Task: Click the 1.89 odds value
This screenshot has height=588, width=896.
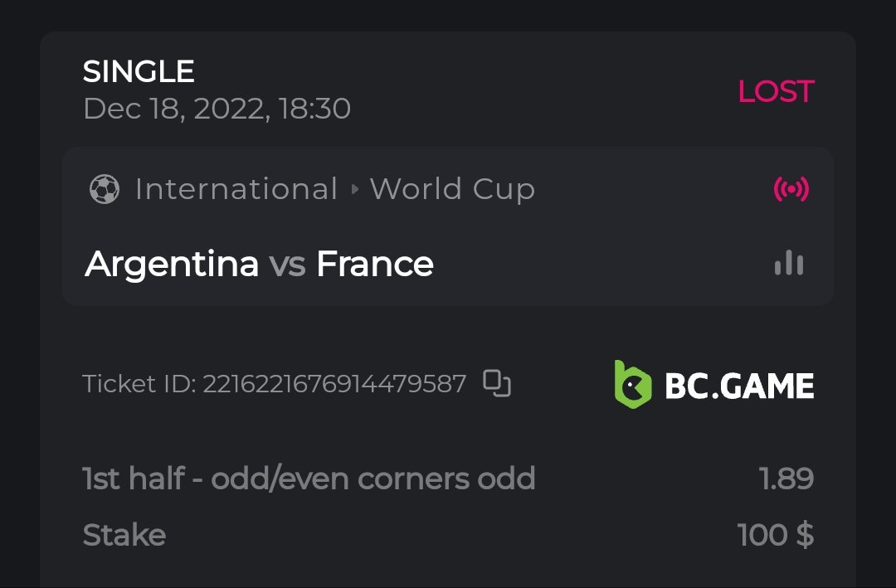Action: (786, 479)
